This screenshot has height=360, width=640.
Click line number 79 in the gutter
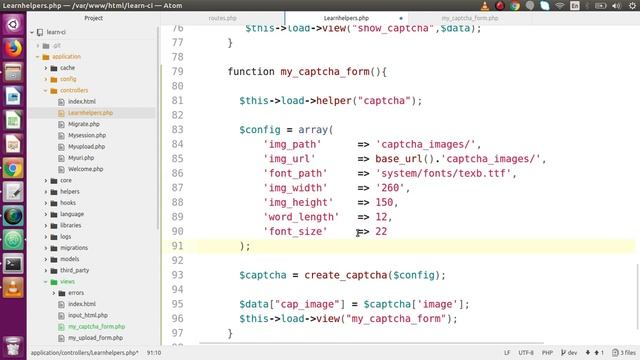click(x=177, y=71)
